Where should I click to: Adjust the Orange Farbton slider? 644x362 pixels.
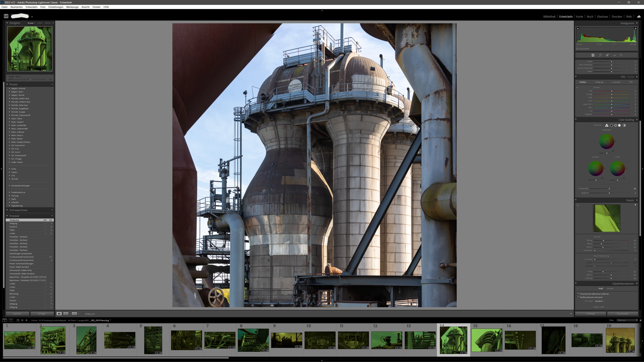pyautogui.click(x=611, y=94)
